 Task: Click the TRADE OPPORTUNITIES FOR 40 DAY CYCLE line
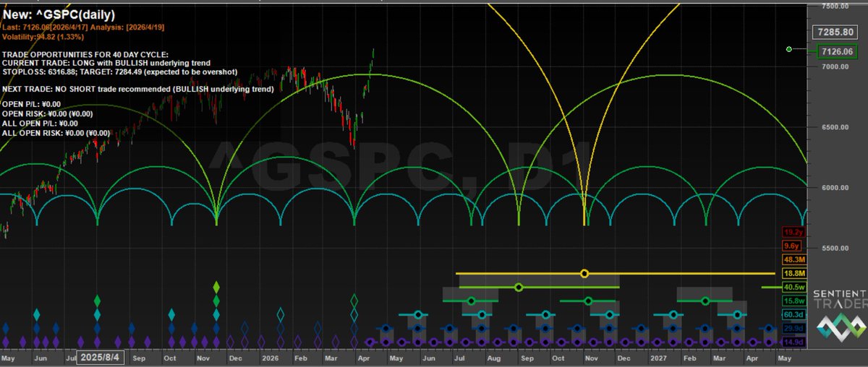tap(85, 54)
